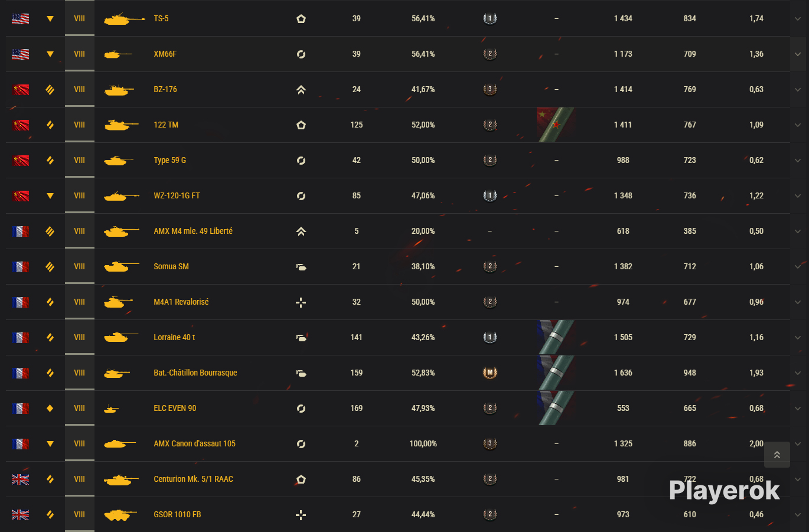
Task: Click the TS-5 tank silhouette icon
Action: coord(124,19)
